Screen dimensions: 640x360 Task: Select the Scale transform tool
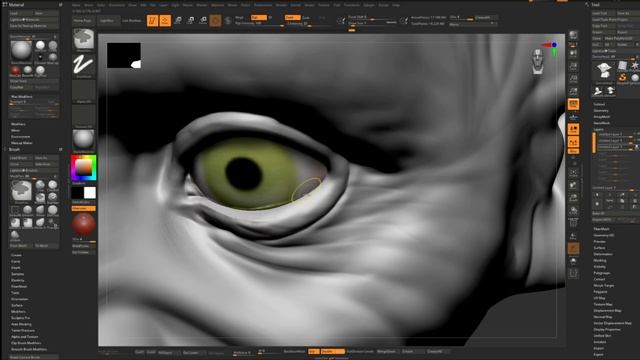coord(191,20)
